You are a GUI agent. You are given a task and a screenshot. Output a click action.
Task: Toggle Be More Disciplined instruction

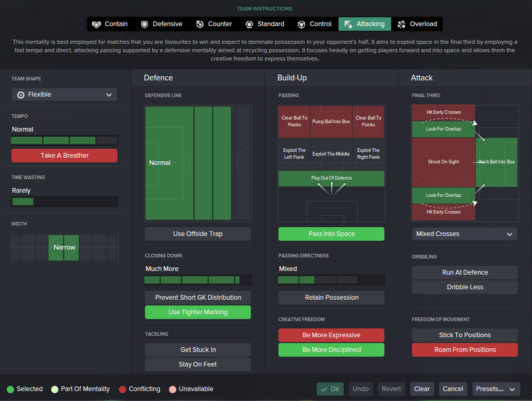pos(331,350)
